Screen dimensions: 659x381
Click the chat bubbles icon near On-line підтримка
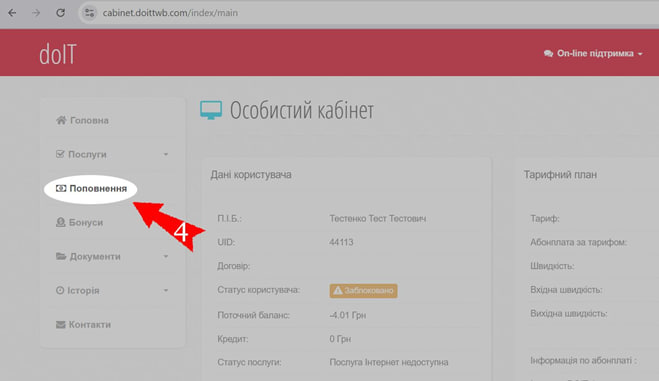coord(548,54)
